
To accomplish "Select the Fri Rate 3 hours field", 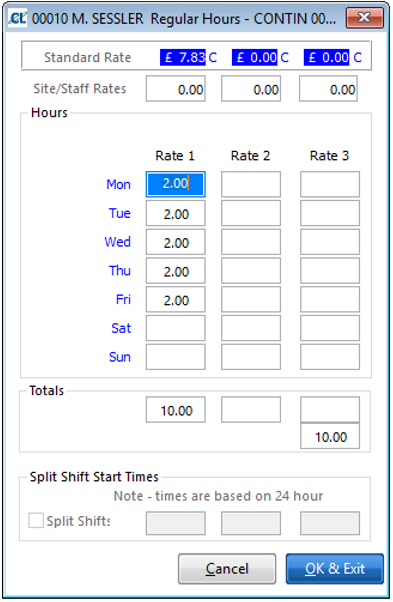I will pyautogui.click(x=330, y=299).
